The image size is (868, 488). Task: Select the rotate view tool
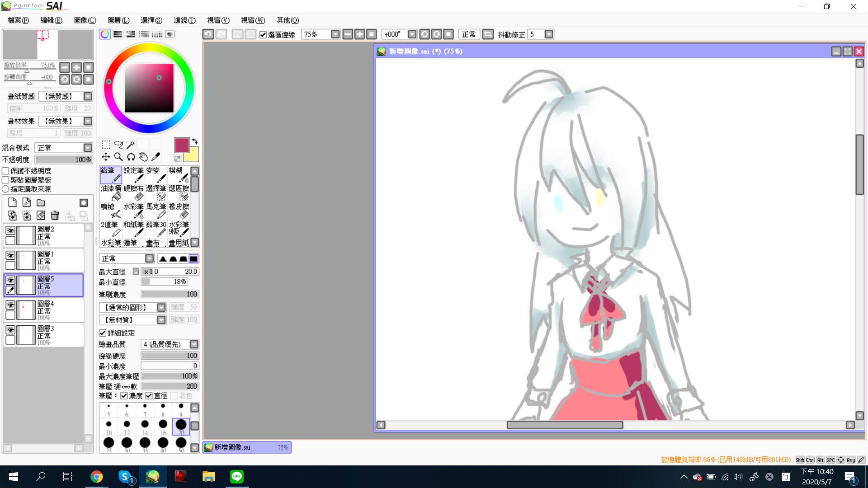point(131,157)
